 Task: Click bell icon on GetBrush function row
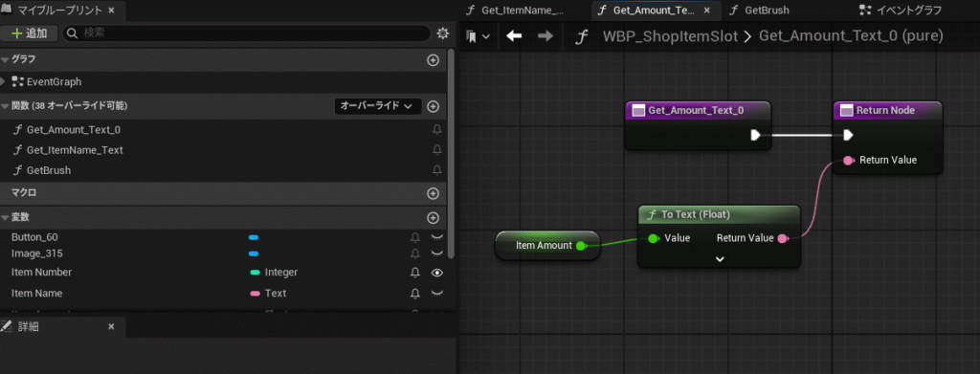(x=436, y=170)
